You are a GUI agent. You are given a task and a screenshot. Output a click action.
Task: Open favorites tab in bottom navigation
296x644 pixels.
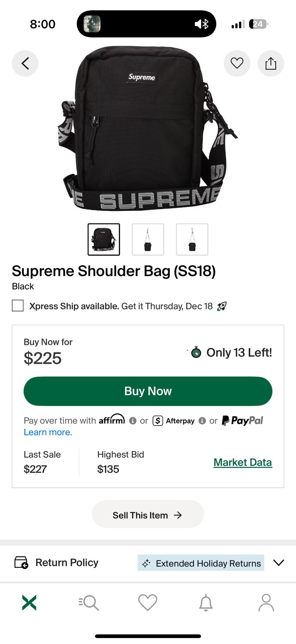(x=148, y=603)
